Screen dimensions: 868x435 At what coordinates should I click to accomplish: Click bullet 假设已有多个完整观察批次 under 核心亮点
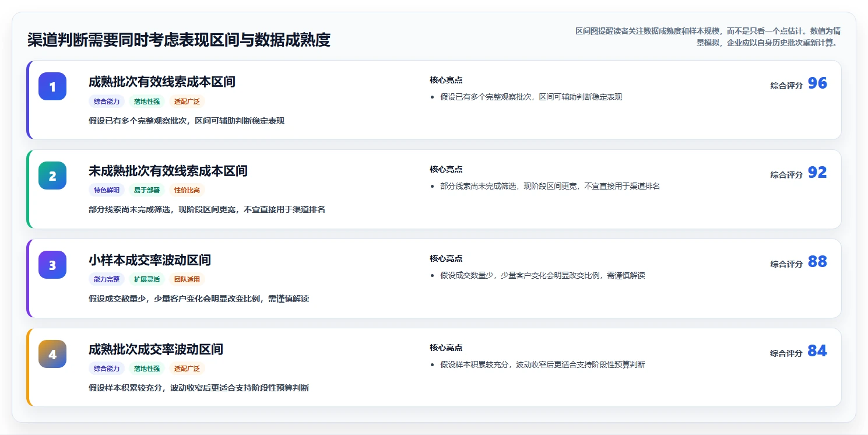coord(531,97)
